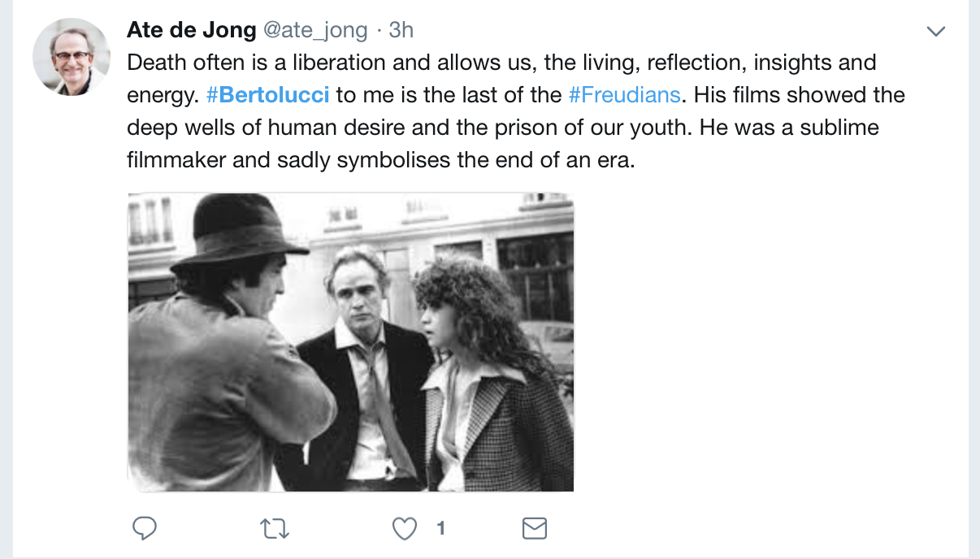
Task: Retweet this Bertolucci tribute tweet
Action: (275, 529)
